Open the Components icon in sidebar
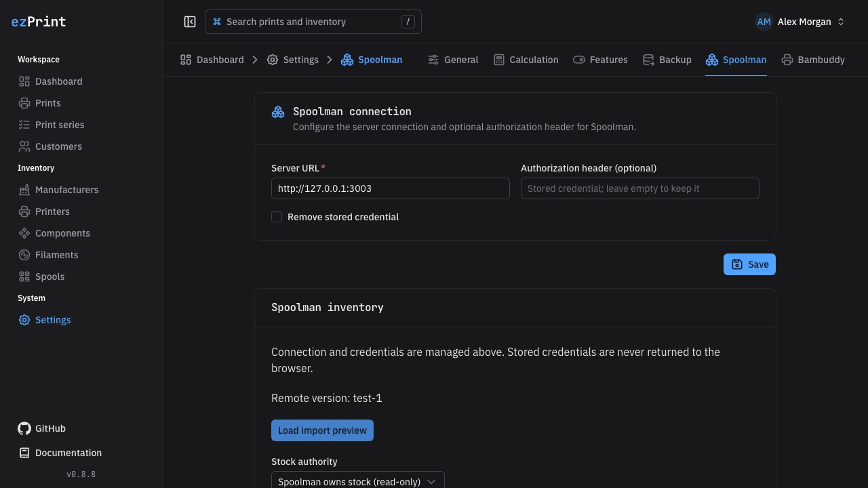The image size is (868, 488). (24, 233)
